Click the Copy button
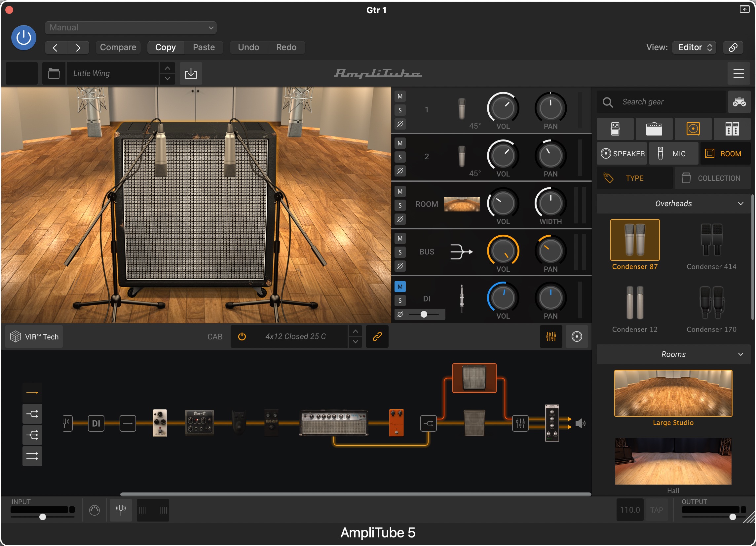Screen dimensions: 756x546 pos(166,47)
